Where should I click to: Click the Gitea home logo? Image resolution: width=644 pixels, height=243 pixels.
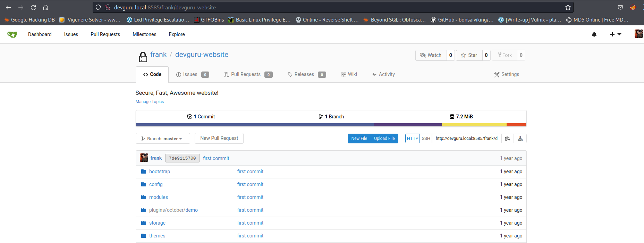tap(12, 34)
